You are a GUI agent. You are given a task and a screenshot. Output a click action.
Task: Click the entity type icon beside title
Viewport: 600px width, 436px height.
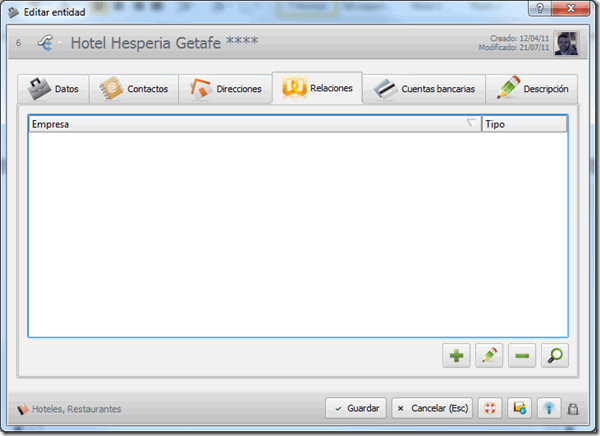click(x=45, y=42)
